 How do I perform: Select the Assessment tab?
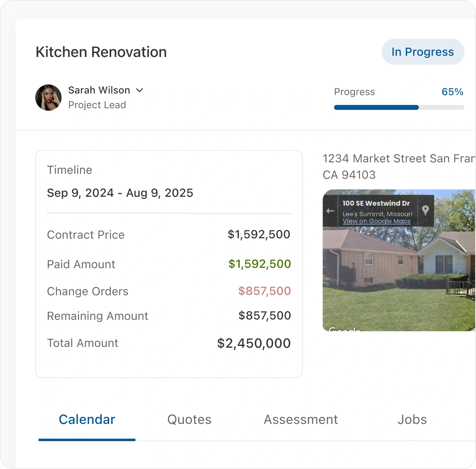tap(301, 419)
